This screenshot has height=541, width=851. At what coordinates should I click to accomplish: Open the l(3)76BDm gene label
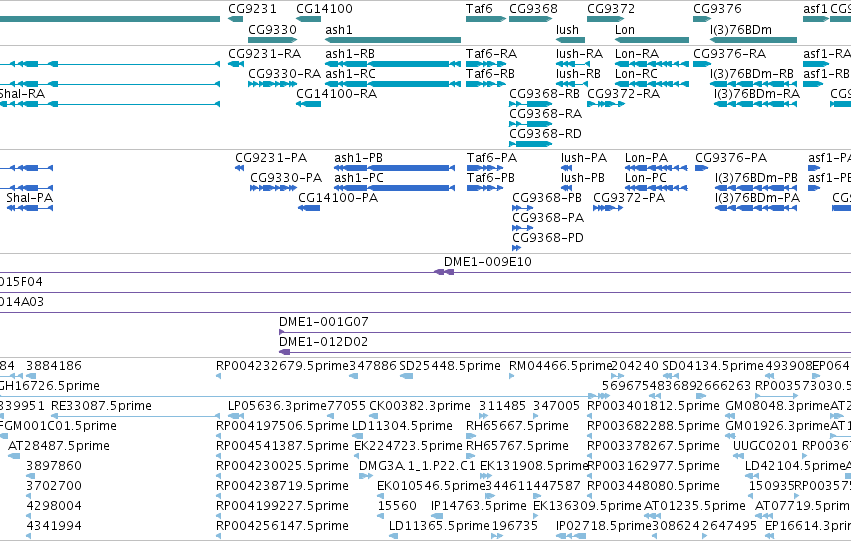coord(740,30)
